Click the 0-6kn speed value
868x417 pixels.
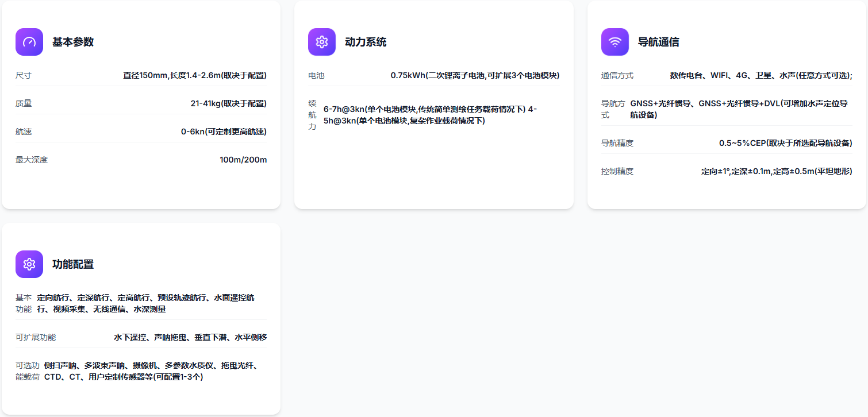point(224,132)
